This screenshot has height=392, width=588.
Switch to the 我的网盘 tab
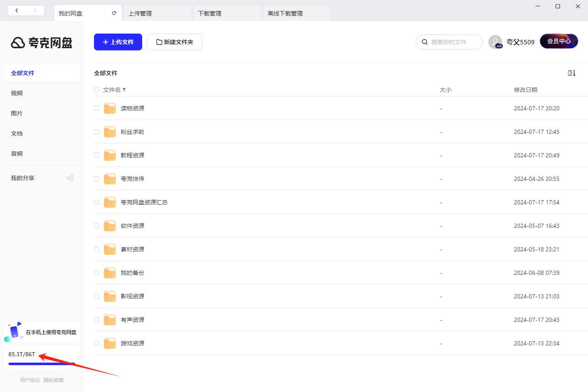pos(88,13)
